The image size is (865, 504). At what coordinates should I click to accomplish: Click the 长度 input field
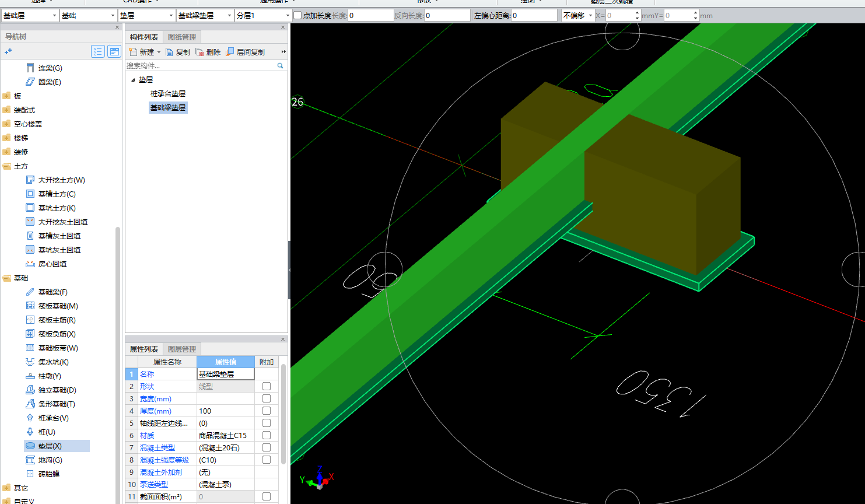tap(370, 16)
